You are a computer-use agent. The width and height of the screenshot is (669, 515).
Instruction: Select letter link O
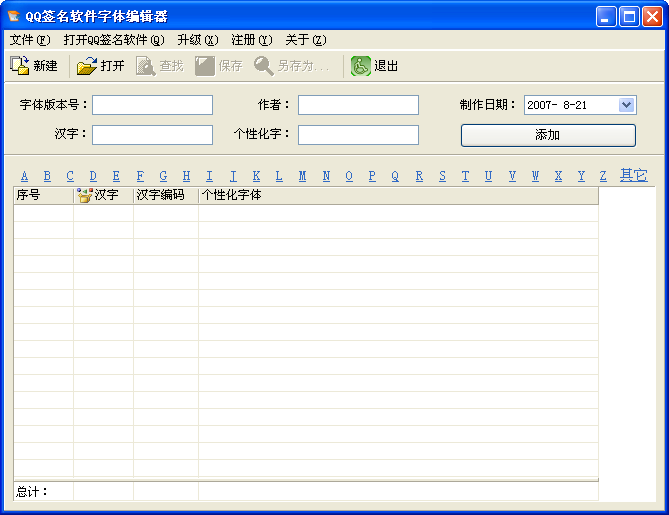pos(349,176)
